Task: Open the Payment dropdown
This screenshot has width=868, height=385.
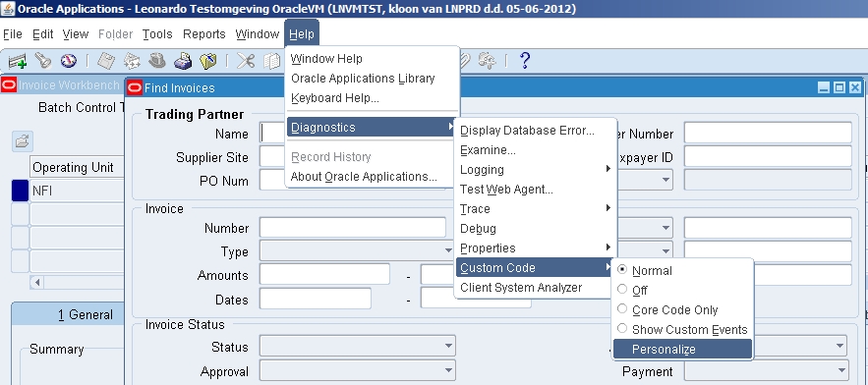Action: [767, 370]
